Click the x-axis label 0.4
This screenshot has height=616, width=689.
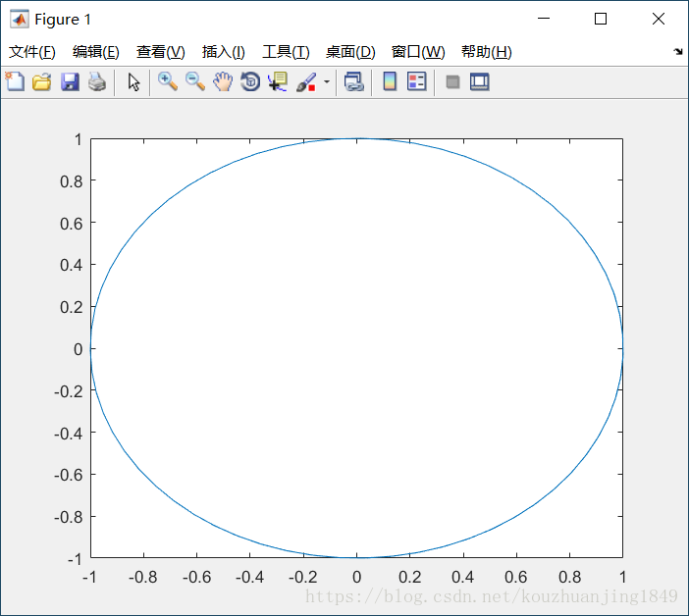(462, 577)
